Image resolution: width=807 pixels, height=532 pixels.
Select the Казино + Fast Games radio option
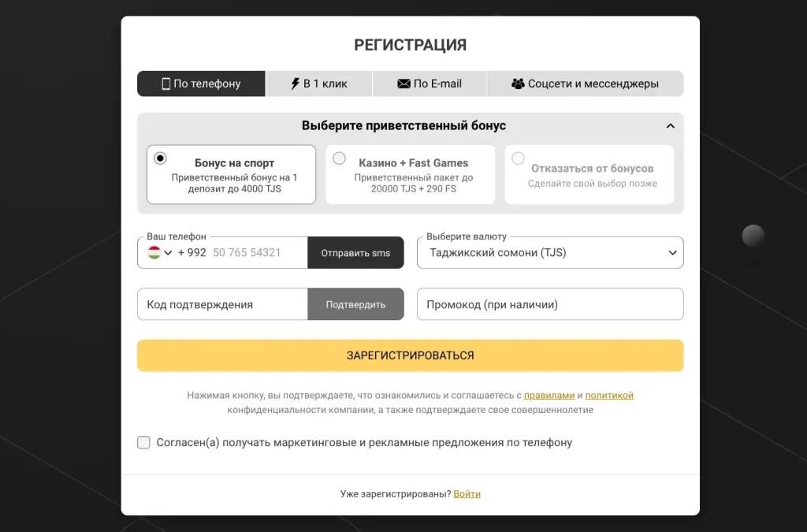339,158
